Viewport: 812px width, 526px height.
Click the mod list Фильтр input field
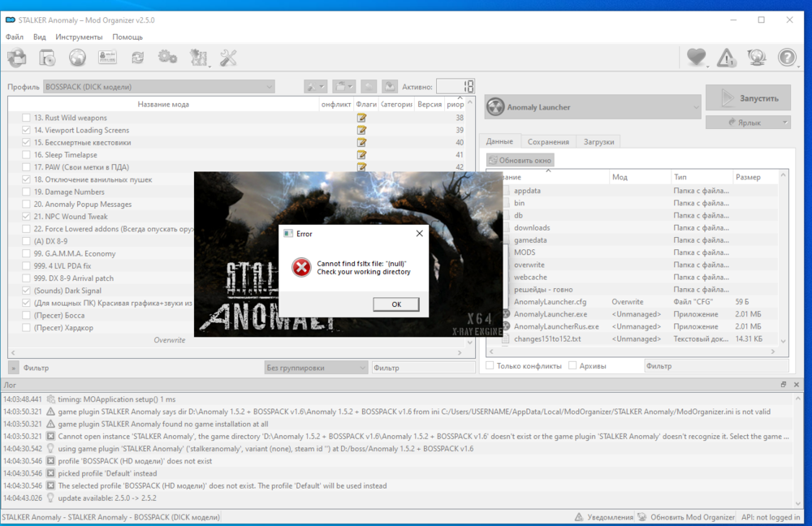coord(423,368)
